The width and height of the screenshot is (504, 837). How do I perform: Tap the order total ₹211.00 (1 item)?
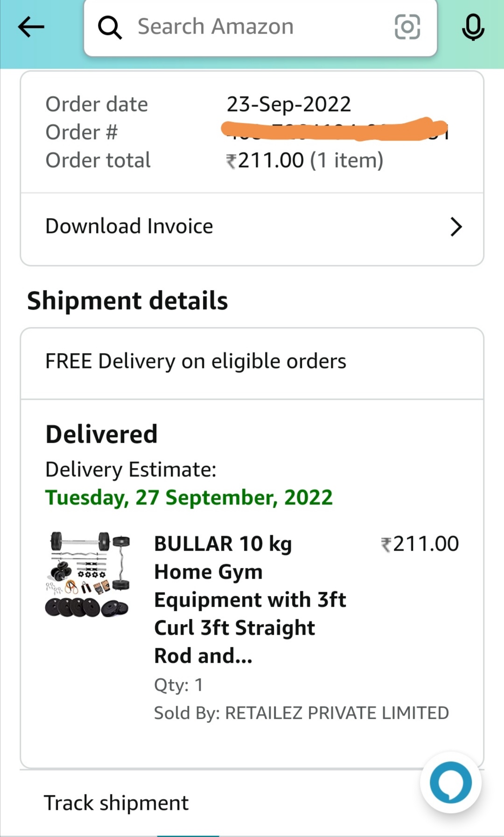pos(304,161)
